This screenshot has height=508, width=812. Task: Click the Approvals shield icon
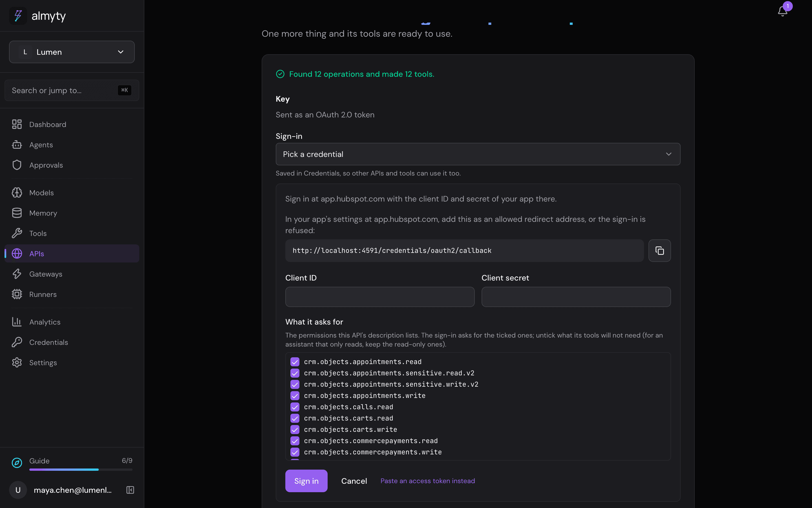17,165
